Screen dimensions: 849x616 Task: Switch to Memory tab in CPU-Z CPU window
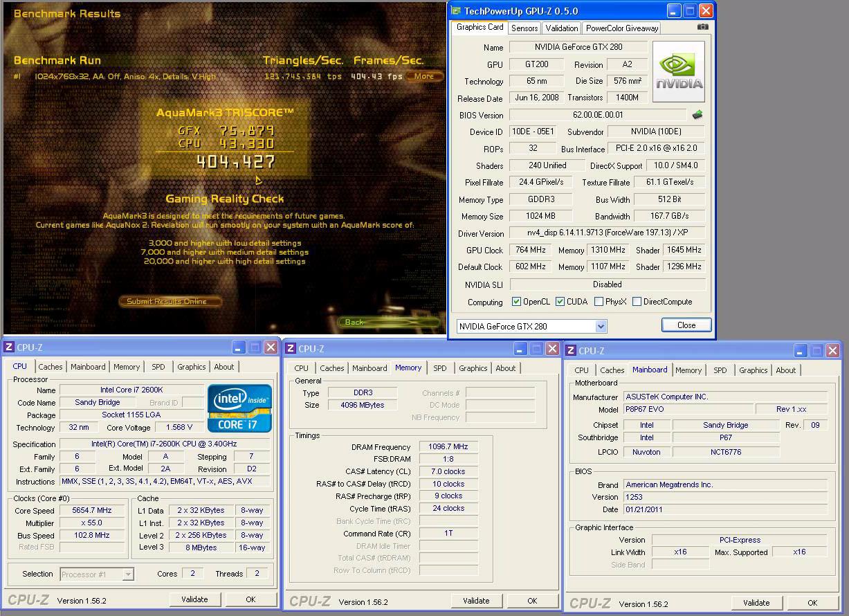tap(127, 367)
